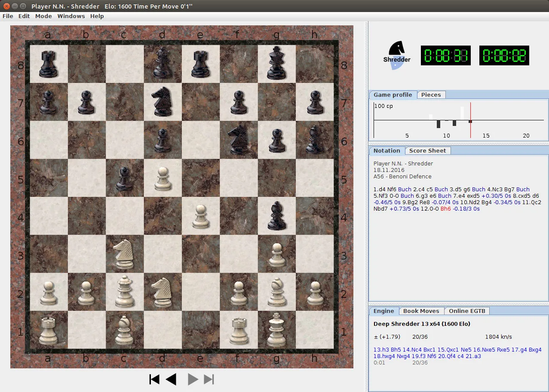
Task: Switch to the Pieces tab
Action: 431,95
